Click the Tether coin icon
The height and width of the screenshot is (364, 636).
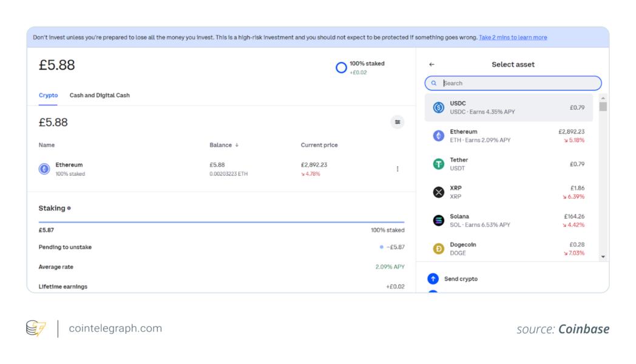439,164
